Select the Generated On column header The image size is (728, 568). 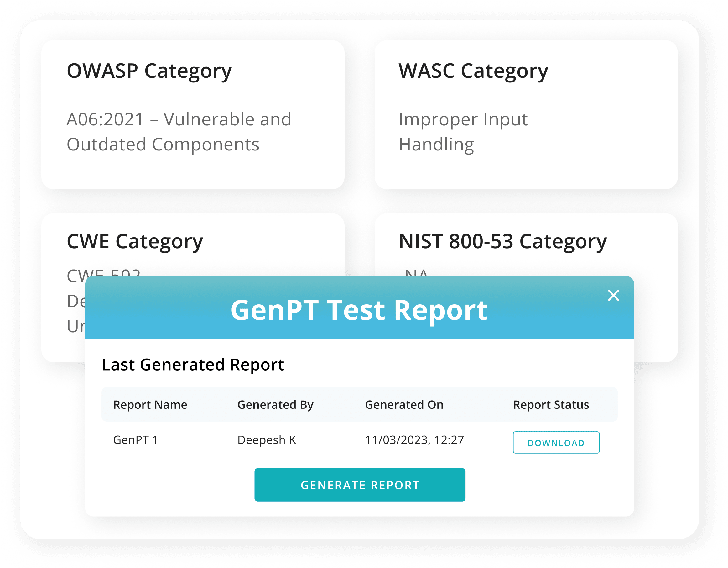point(404,405)
